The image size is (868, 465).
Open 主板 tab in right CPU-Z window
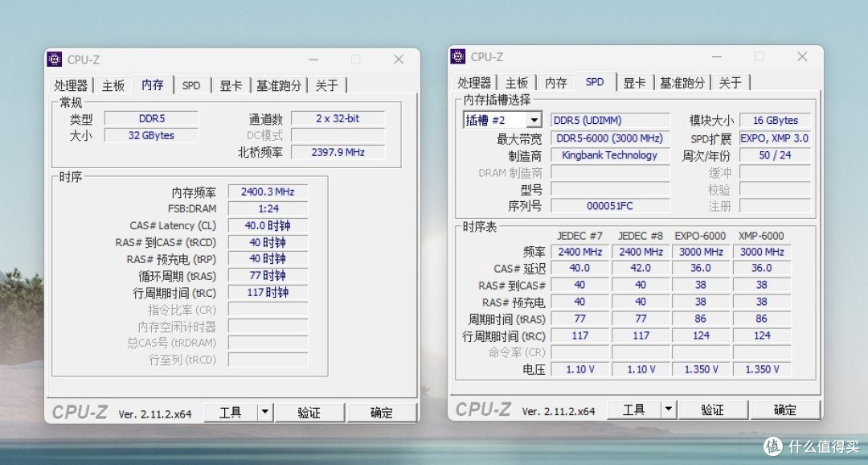pos(517,83)
